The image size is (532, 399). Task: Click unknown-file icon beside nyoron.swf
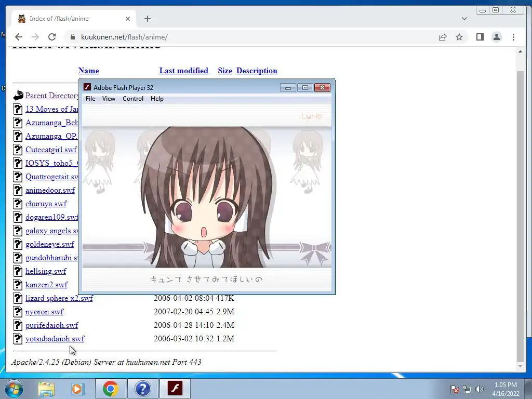18,312
